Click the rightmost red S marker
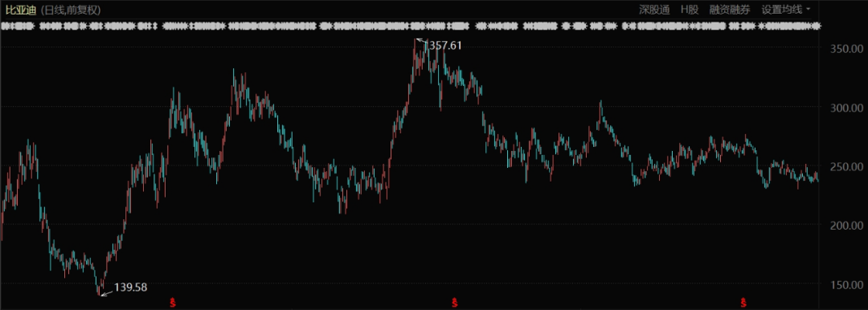The image size is (868, 310). [x=743, y=302]
